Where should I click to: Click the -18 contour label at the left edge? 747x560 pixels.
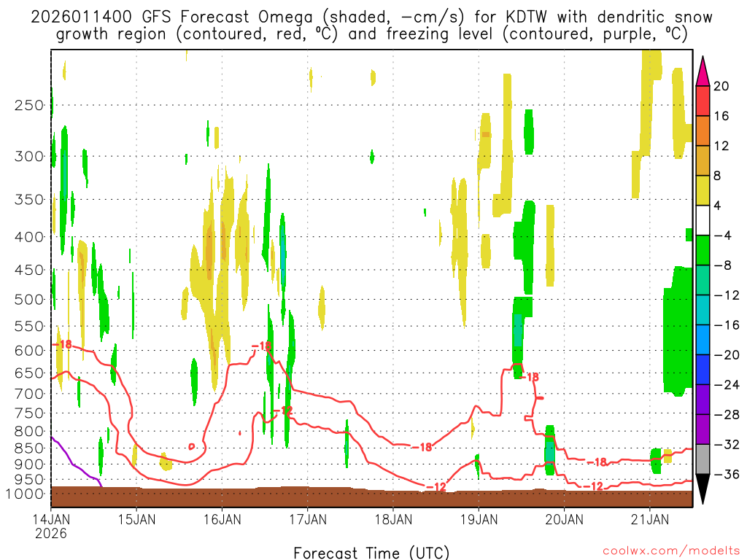pyautogui.click(x=62, y=344)
